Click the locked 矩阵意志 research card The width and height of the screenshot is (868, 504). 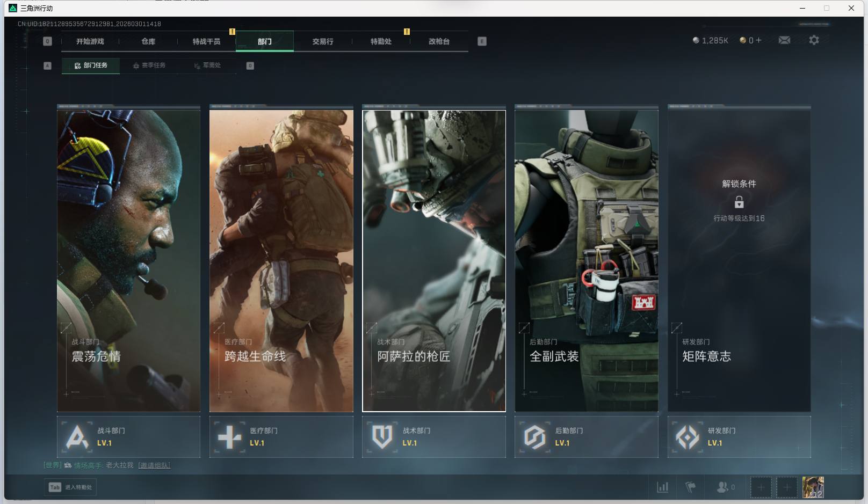pyautogui.click(x=739, y=261)
